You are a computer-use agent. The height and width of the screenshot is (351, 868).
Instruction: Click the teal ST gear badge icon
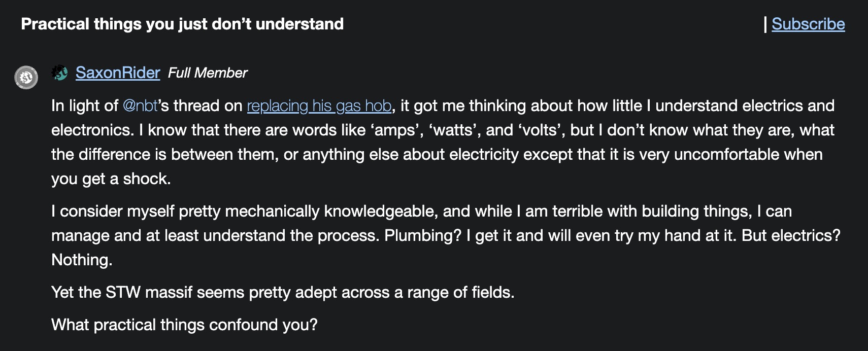pos(60,73)
